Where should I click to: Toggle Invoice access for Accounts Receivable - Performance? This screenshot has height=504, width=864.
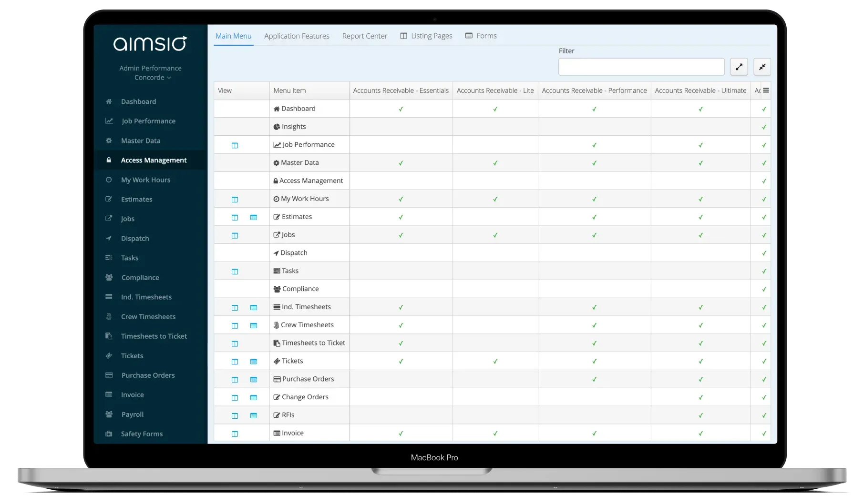[x=594, y=433]
